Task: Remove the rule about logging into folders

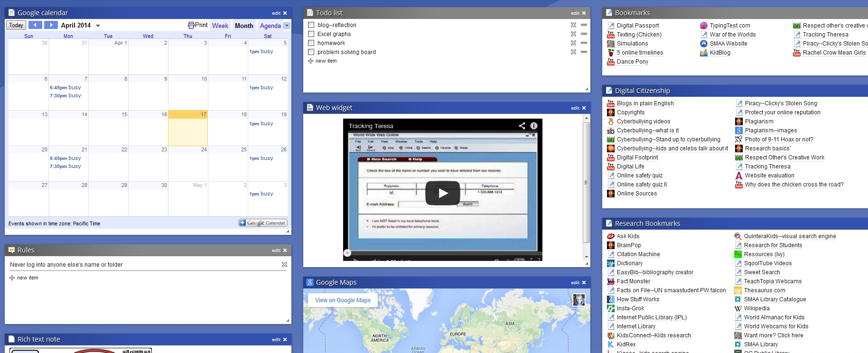Action: coord(284,265)
